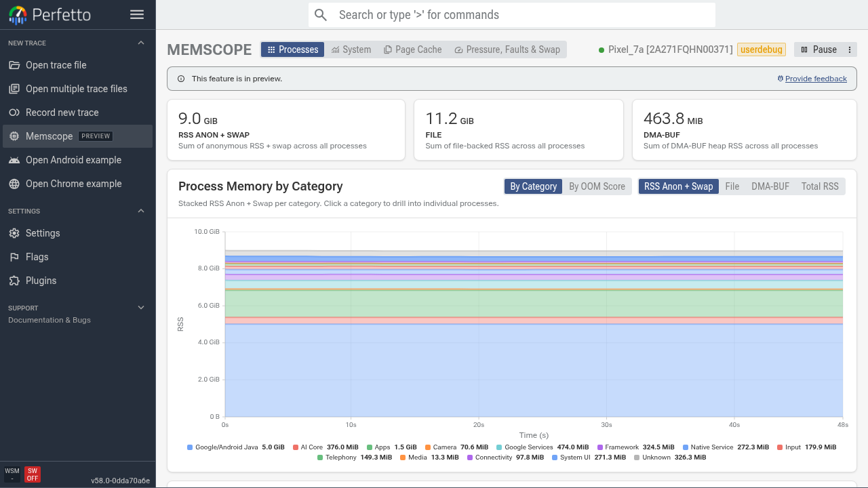The height and width of the screenshot is (488, 868).
Task: Pause the live memory recording
Action: 818,49
